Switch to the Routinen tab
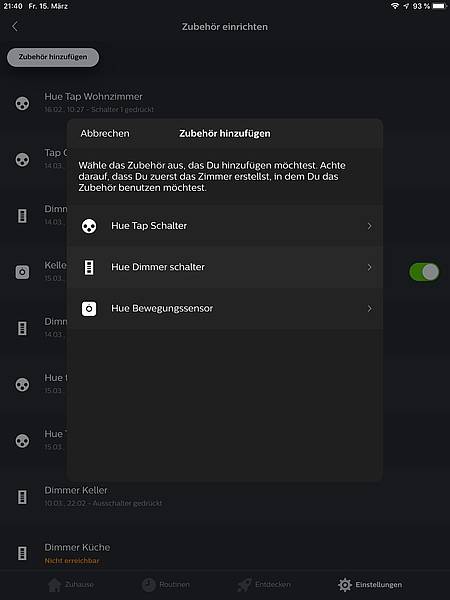The height and width of the screenshot is (600, 450). coord(166,585)
